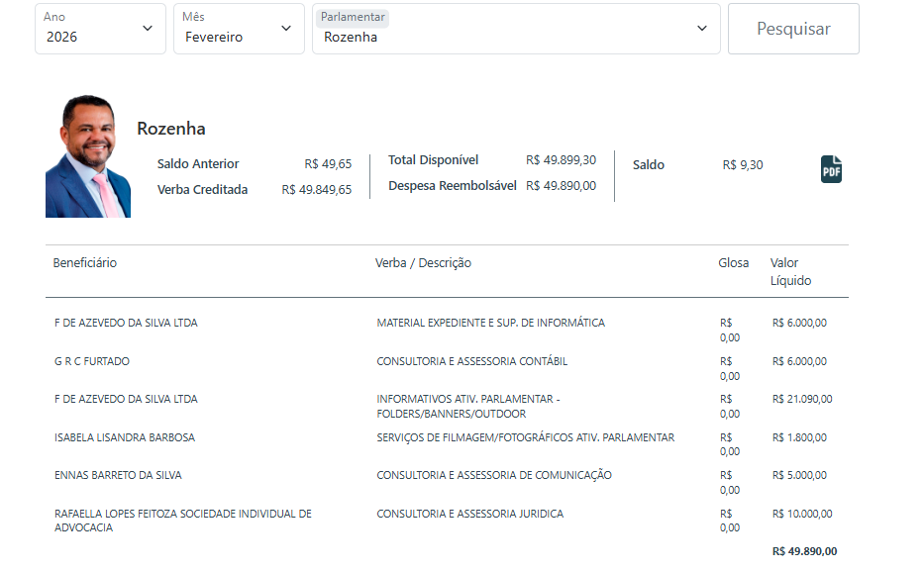Select the ISABELA LISANDRA BARBOSA beneficiary
This screenshot has width=924, height=571.
125,437
